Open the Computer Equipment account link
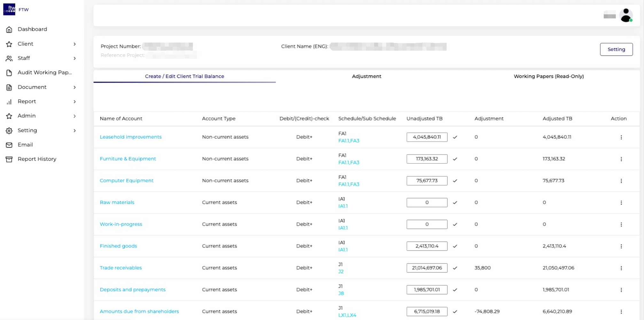 point(127,180)
